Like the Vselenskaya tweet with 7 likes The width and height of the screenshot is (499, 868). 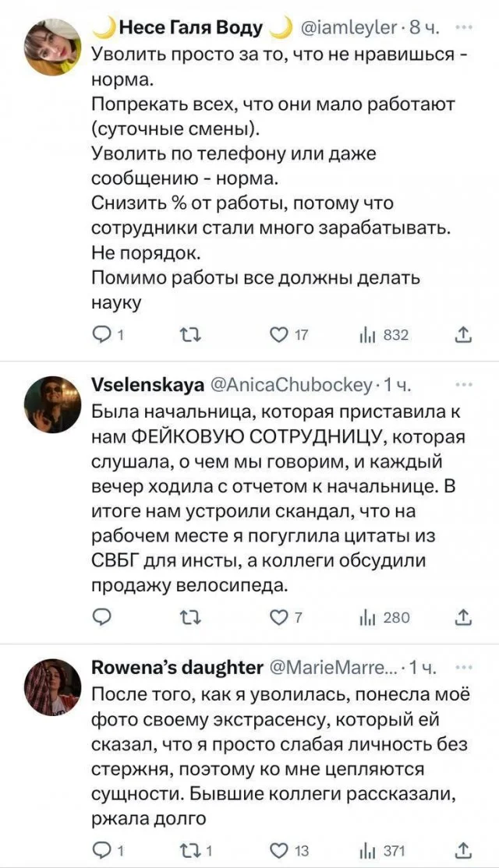279,618
